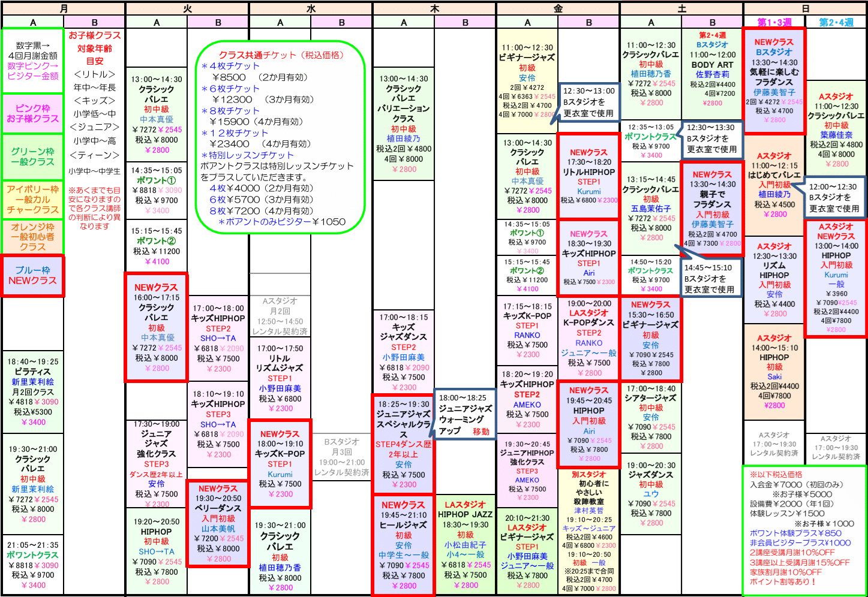Click the グリーン枠 一般クラス legend box
This screenshot has width=868, height=597.
pyautogui.click(x=33, y=156)
